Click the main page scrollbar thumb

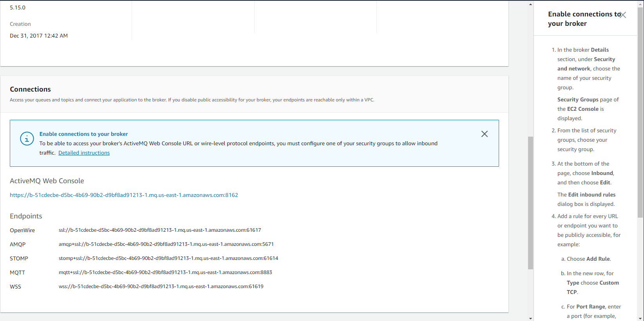530,203
